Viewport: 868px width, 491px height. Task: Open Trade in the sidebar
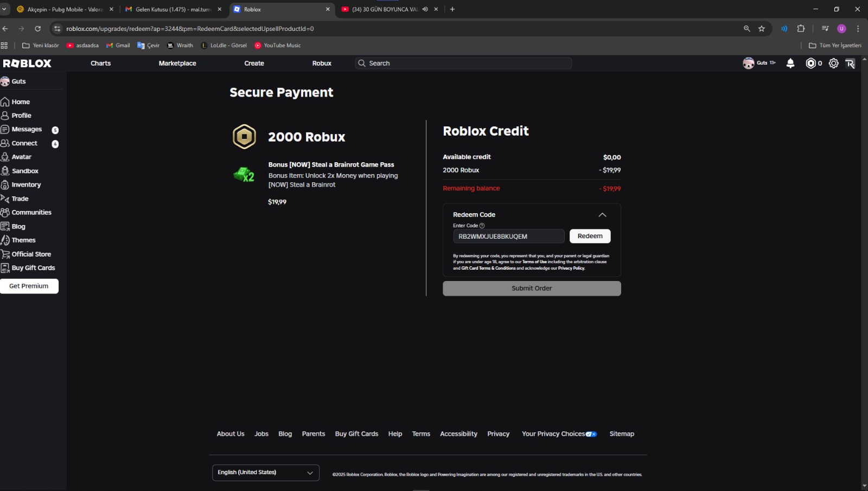(x=15, y=199)
